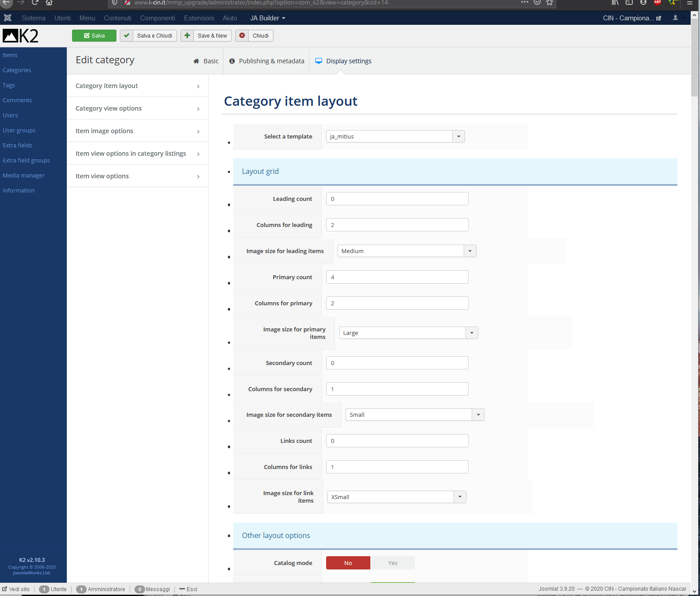
Task: Open Image size for secondary items dropdown
Action: pyautogui.click(x=415, y=415)
